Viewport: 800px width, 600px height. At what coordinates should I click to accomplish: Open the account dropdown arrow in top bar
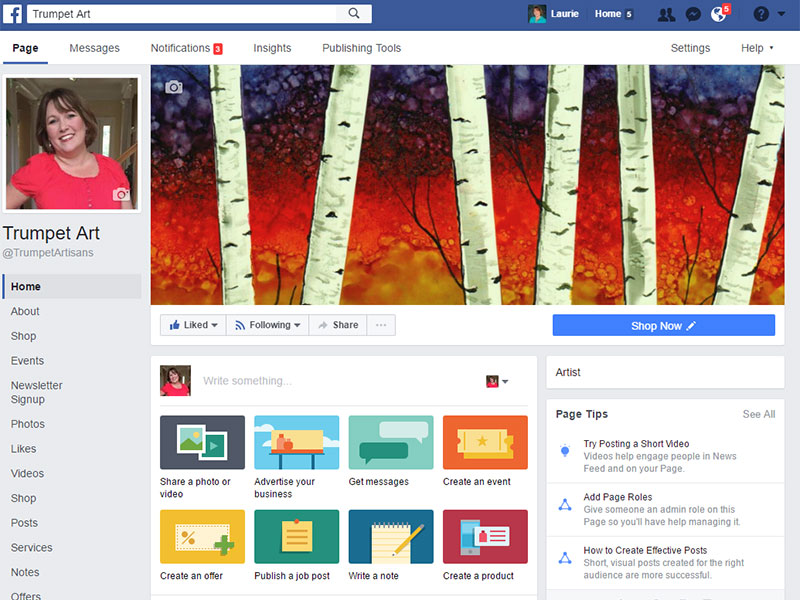[781, 14]
